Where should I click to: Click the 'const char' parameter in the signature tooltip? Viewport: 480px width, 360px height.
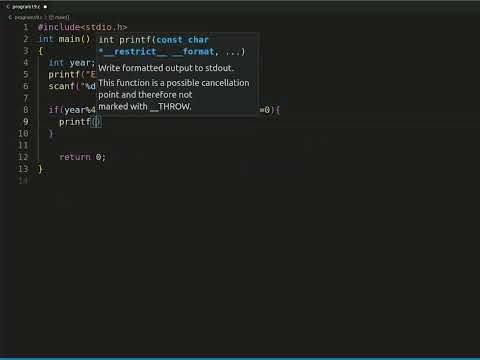coord(182,40)
